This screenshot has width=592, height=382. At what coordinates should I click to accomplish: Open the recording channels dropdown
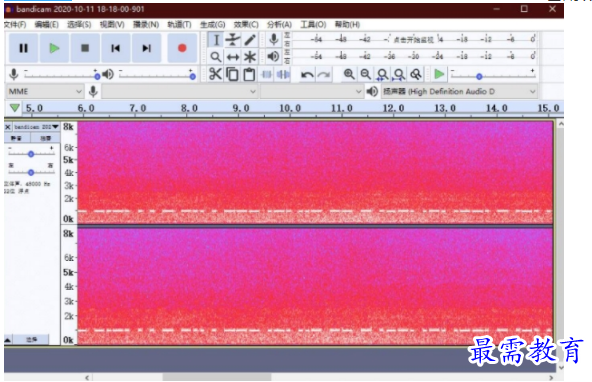coord(311,91)
